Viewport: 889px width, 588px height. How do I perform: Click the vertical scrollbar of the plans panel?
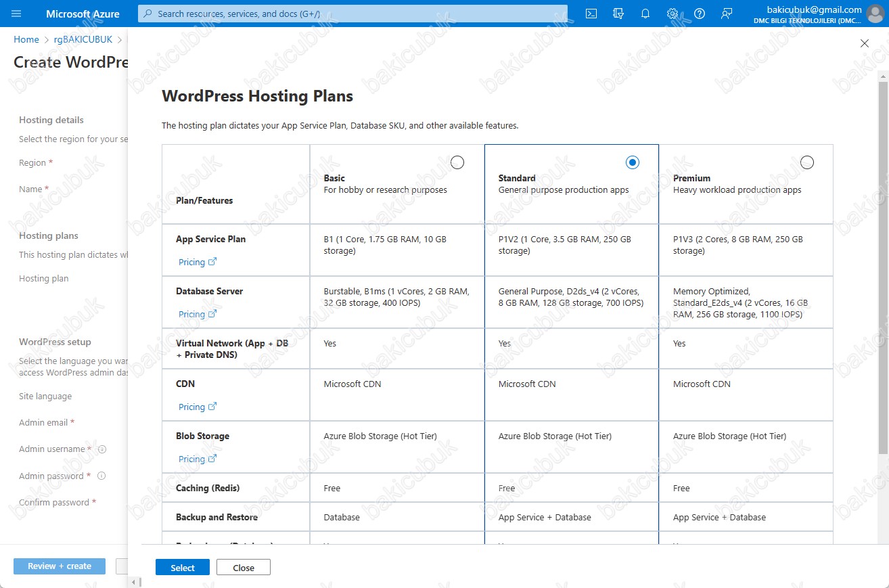click(882, 267)
